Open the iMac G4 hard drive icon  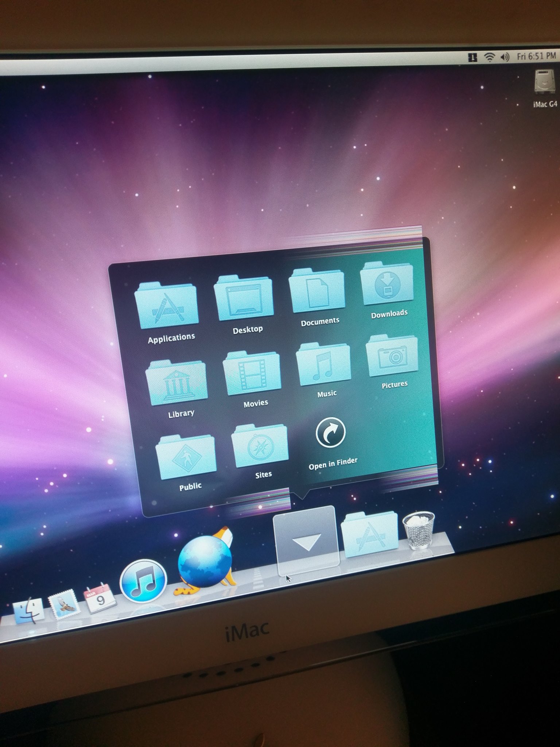pos(545,81)
